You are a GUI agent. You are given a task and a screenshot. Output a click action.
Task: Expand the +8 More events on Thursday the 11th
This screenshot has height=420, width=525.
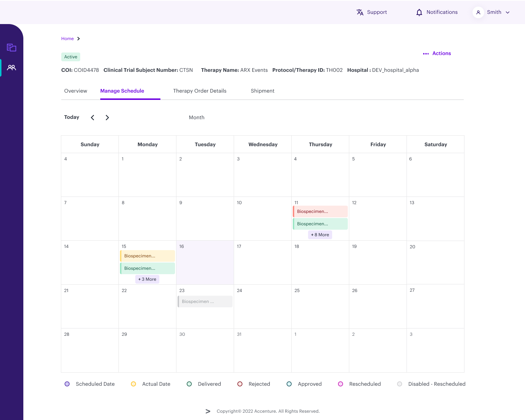click(x=320, y=235)
